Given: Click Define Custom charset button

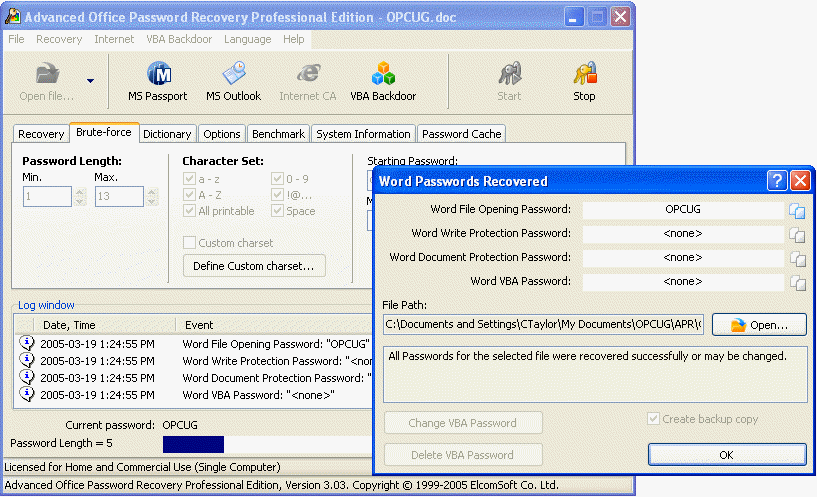Looking at the screenshot, I should pyautogui.click(x=254, y=266).
